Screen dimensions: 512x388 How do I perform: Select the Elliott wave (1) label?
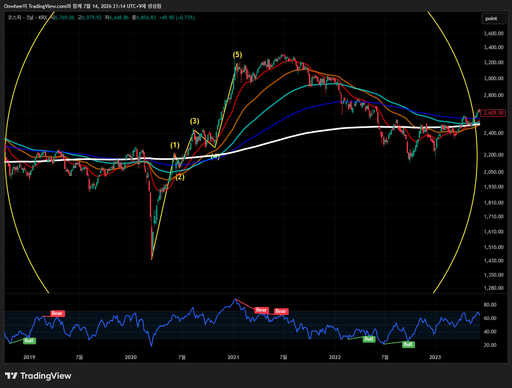(175, 145)
